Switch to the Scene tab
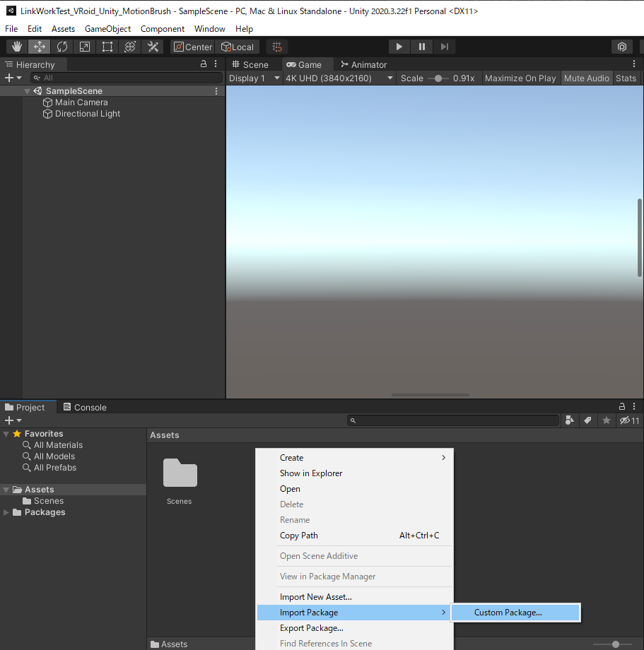Screen dimensions: 644x650 point(250,64)
